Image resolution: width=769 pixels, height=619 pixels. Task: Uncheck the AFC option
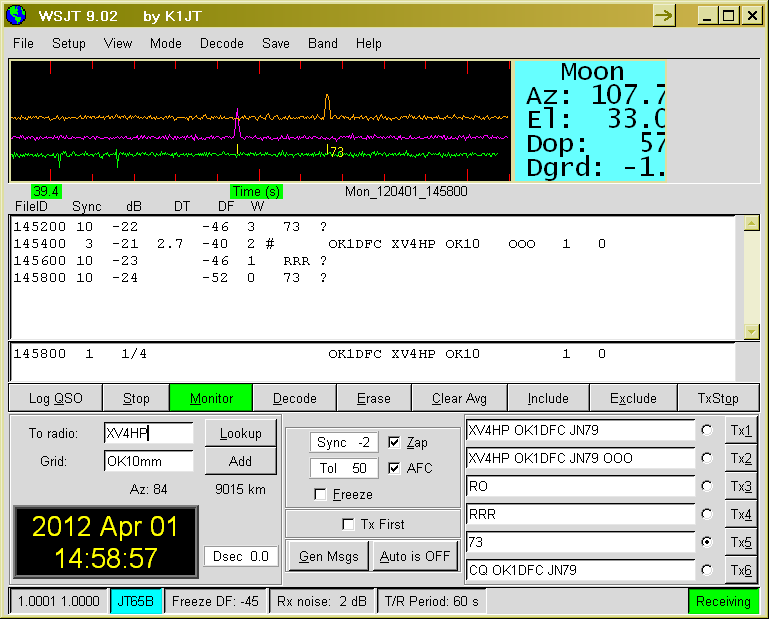(394, 468)
